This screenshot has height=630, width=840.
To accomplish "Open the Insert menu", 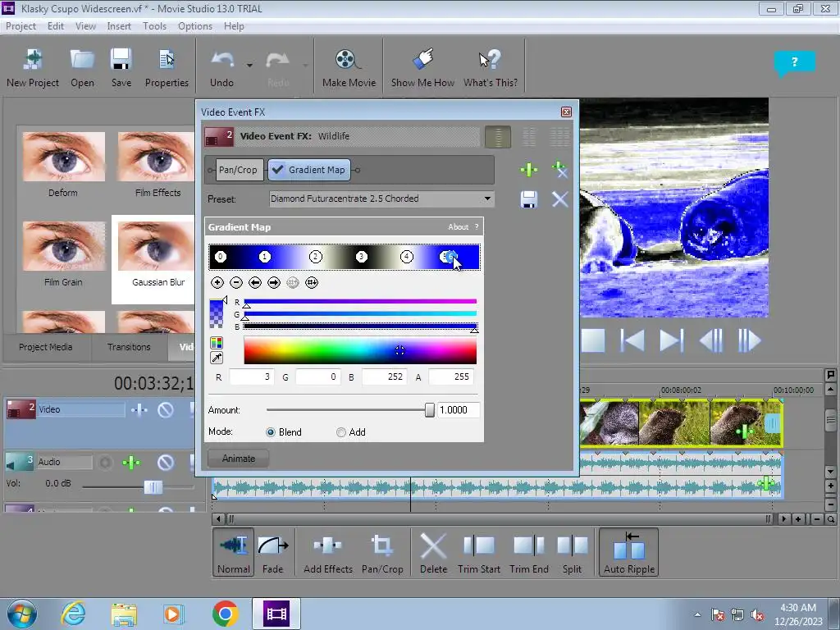I will point(119,26).
